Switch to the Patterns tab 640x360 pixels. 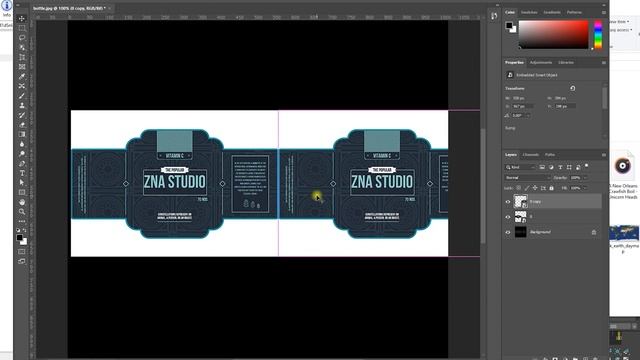574,12
